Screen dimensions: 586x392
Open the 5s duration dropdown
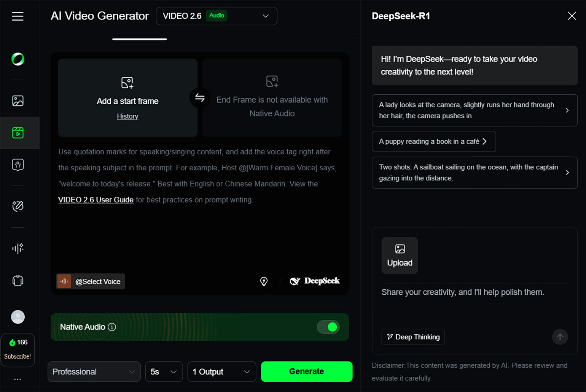(164, 371)
